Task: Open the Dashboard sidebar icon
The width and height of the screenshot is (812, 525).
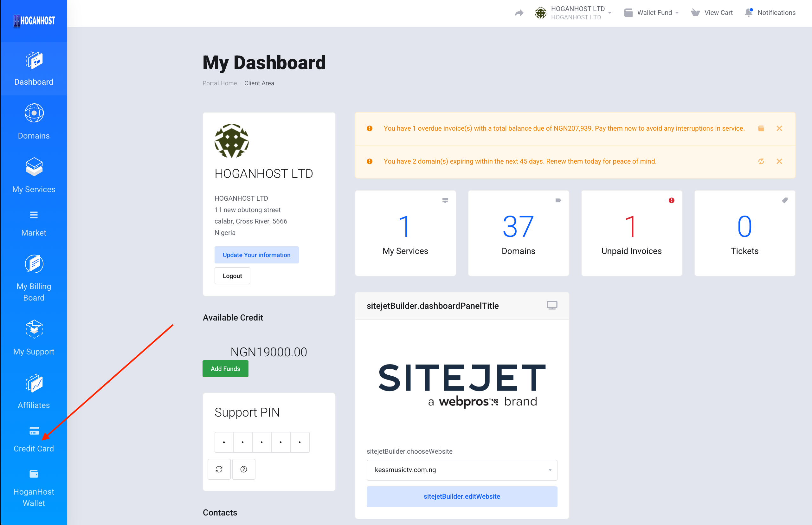Action: coord(34,60)
